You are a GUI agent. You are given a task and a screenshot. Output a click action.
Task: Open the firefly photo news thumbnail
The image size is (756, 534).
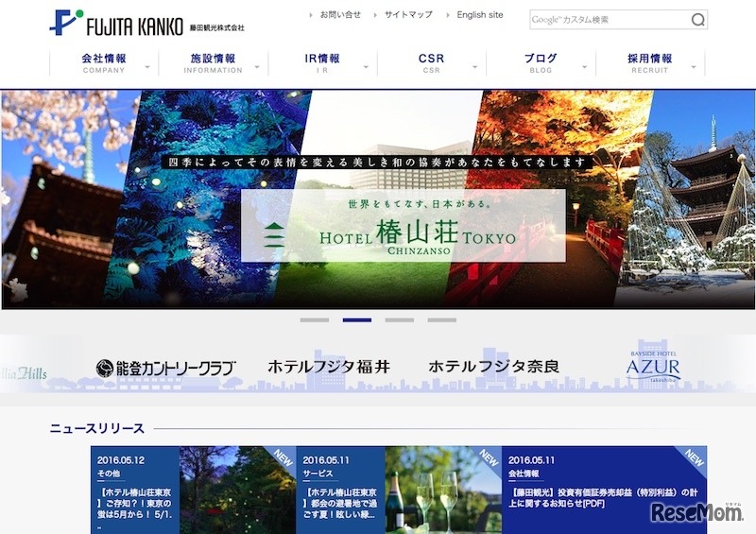(238, 490)
